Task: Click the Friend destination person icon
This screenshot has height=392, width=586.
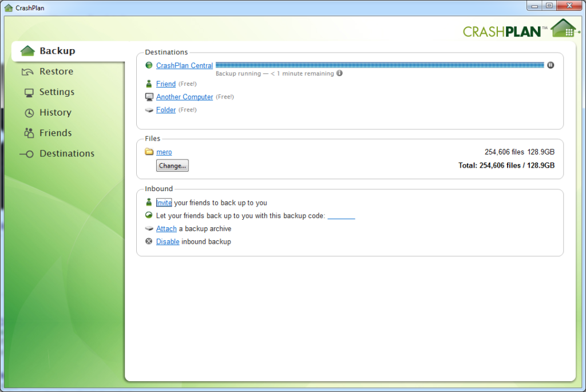Action: (149, 84)
